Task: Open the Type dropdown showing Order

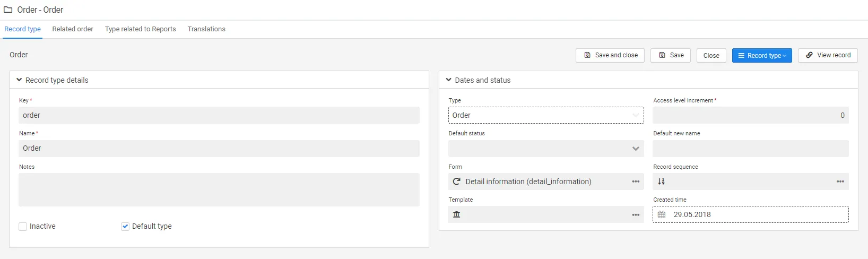Action: pyautogui.click(x=546, y=115)
